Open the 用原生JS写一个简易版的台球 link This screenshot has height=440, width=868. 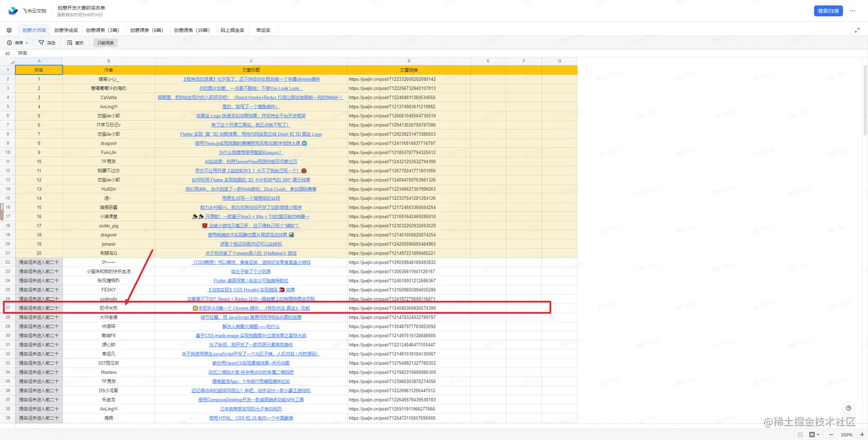point(251,198)
